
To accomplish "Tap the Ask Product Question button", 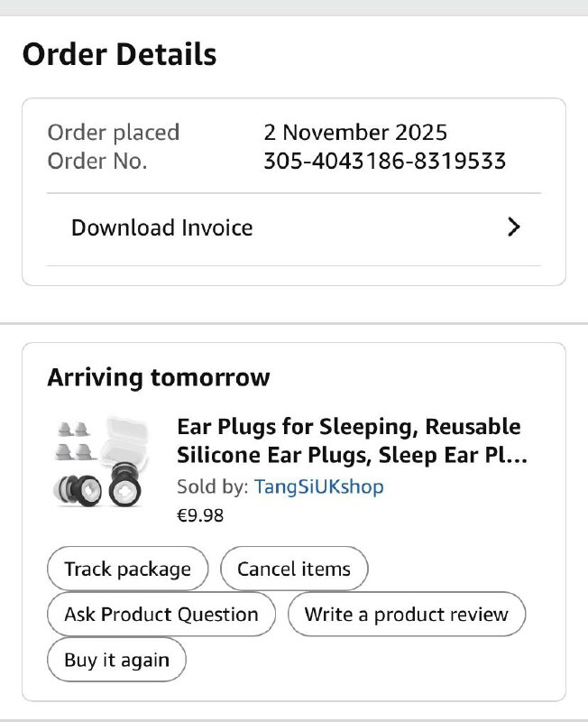I will pos(161,615).
